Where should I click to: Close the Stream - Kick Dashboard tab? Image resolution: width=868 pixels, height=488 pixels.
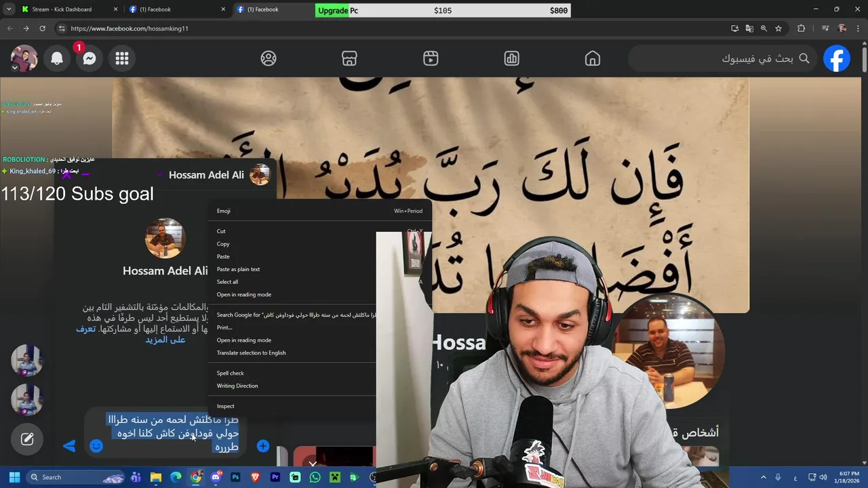coord(115,9)
